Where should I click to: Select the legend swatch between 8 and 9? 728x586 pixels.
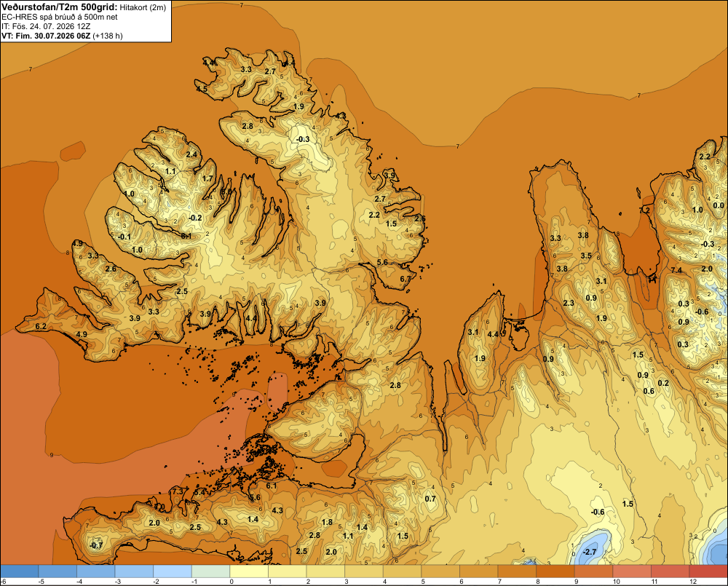coord(555,571)
